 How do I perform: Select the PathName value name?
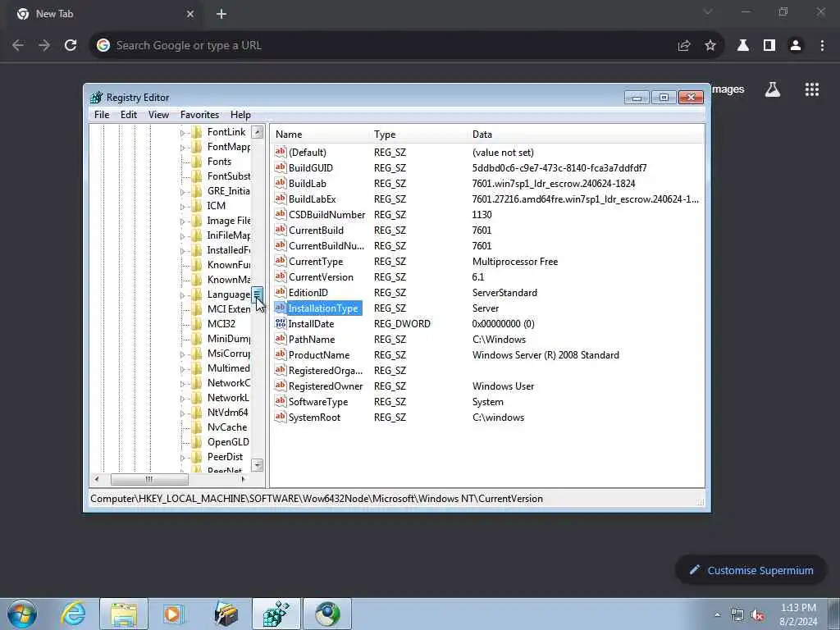pos(311,339)
